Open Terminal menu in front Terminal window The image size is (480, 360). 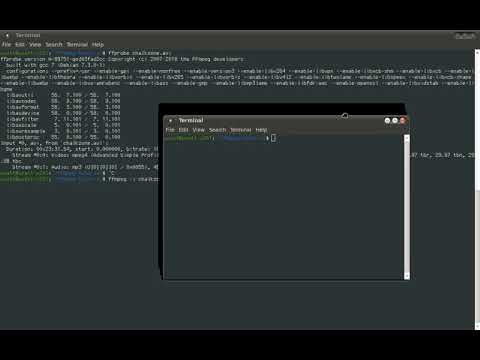coord(241,130)
